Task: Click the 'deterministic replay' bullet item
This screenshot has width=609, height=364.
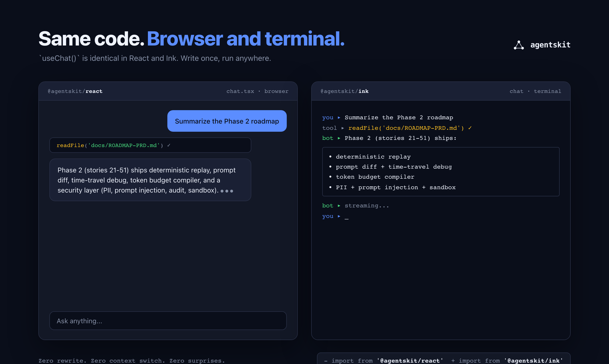Action: pos(373,156)
